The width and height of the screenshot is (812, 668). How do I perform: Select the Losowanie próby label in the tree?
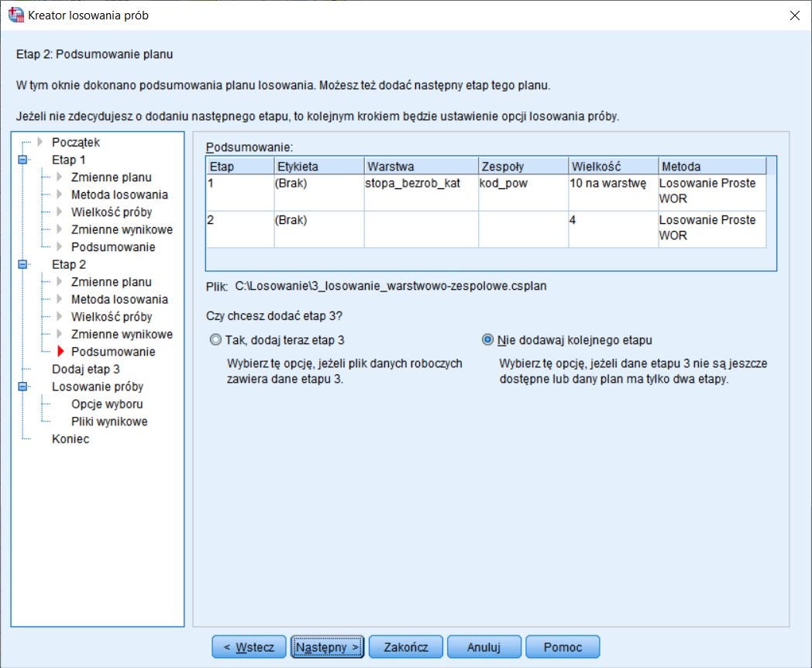coord(98,387)
